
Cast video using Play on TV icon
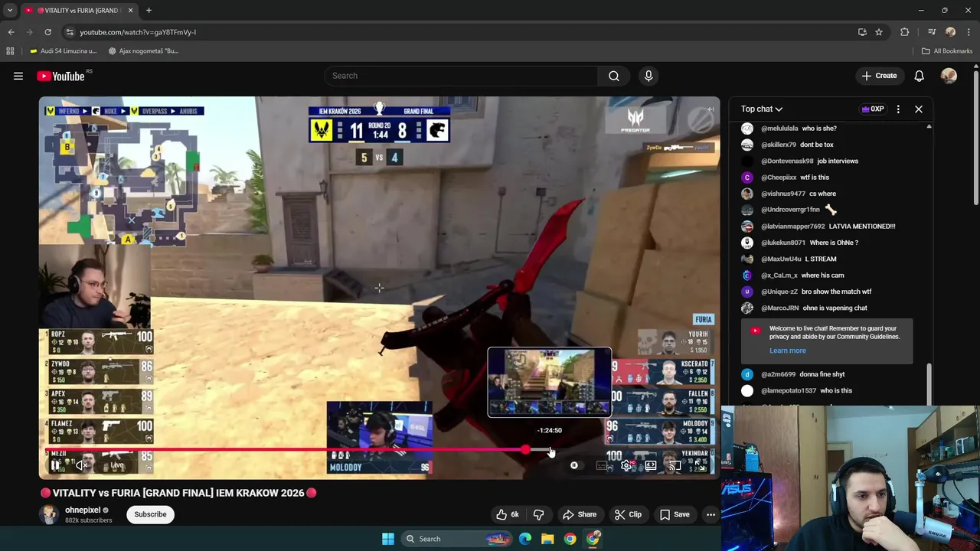pyautogui.click(x=675, y=465)
